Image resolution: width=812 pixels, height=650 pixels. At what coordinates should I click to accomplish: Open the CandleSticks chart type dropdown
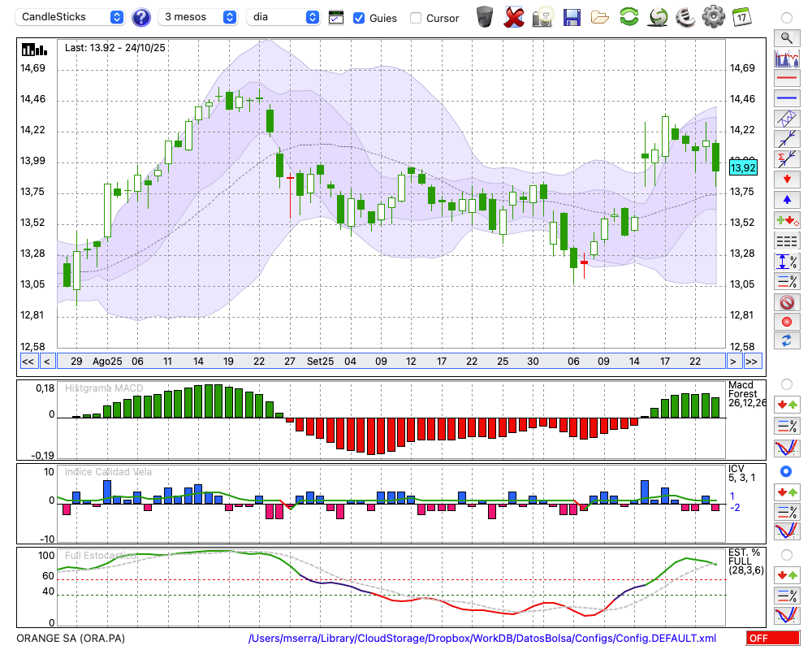point(71,17)
